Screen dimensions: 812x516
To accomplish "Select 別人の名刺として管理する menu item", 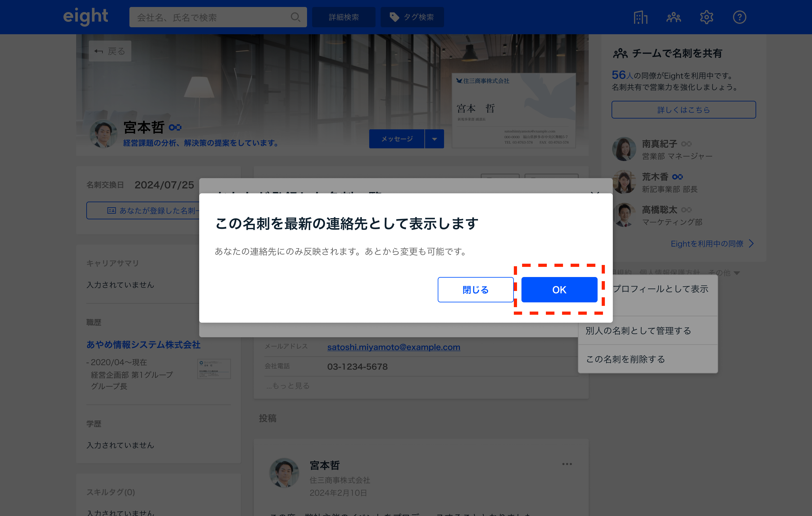I will (x=638, y=331).
